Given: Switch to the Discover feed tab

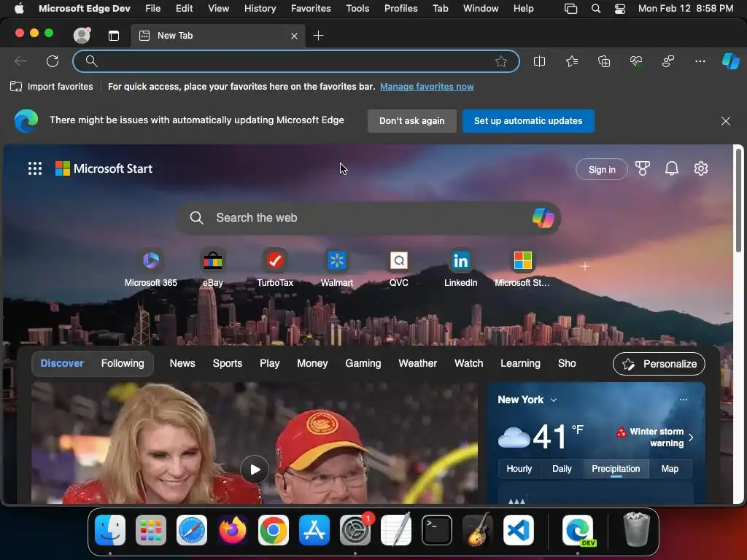Looking at the screenshot, I should pyautogui.click(x=62, y=363).
